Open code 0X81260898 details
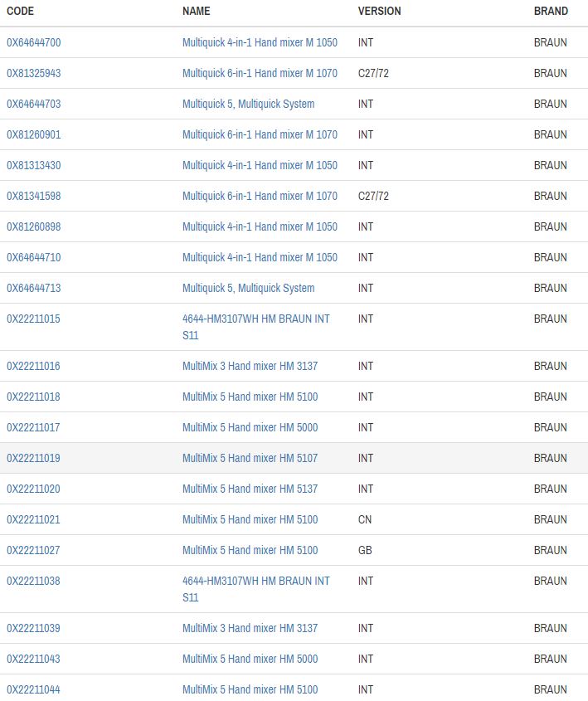The image size is (588, 701). point(34,226)
